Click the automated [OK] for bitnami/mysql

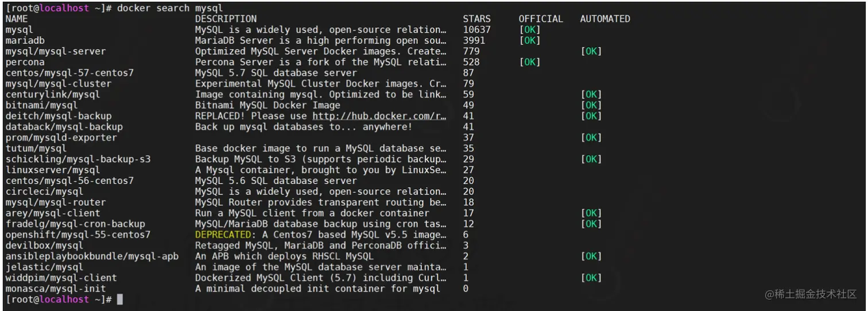591,105
